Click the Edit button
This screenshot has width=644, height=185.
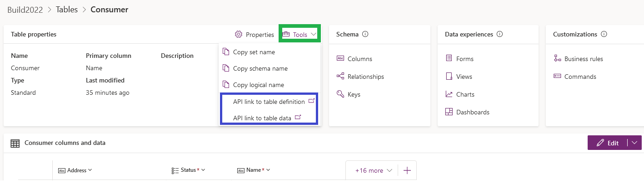[608, 143]
